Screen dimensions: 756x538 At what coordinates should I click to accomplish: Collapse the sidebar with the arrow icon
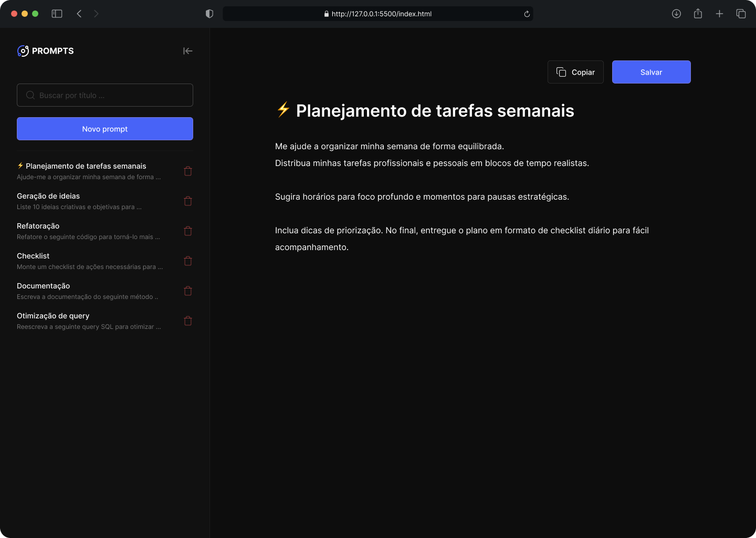187,51
